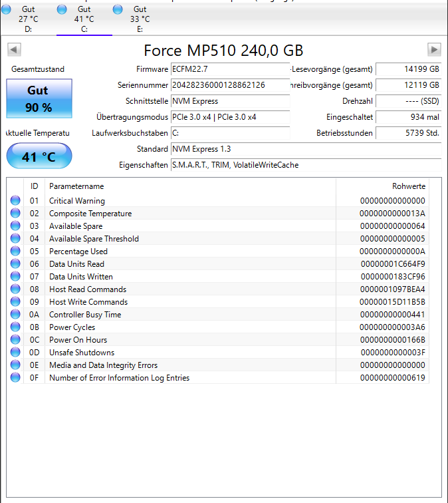Click status orb for Power Cycles
Screen dimensions: 448x503
click(15, 327)
